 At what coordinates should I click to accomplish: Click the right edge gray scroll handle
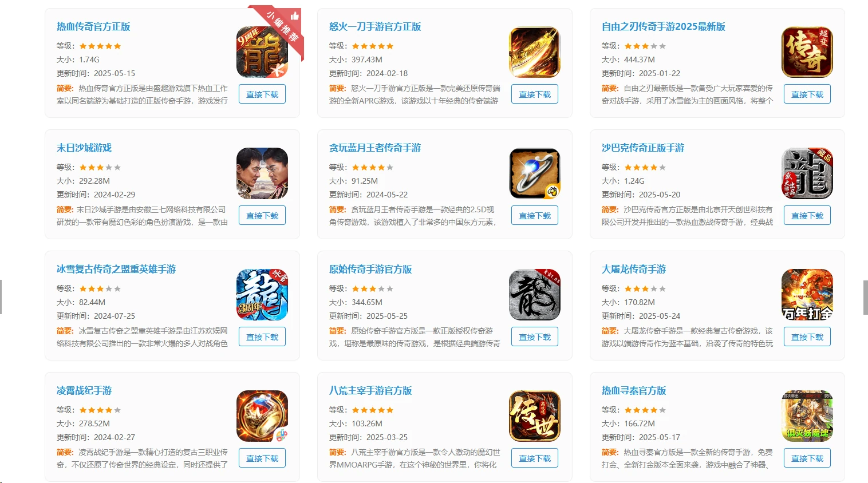click(865, 298)
